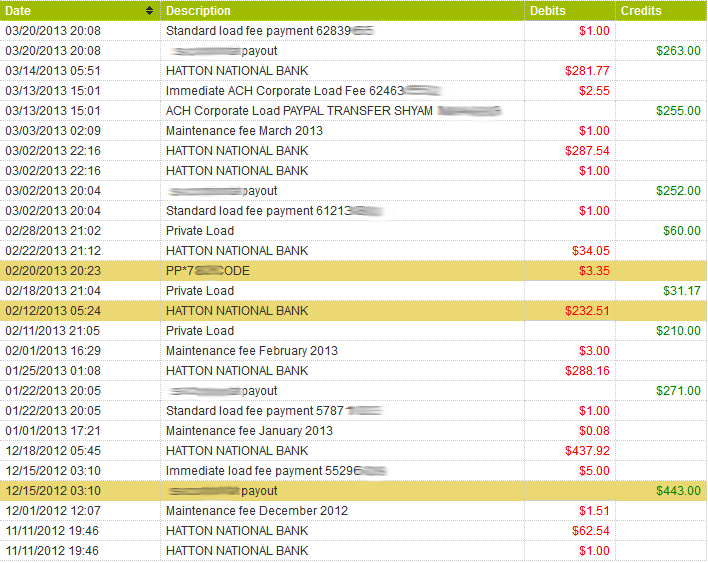708x563 pixels.
Task: Click the date 01/25/2013 01:08
Action: 53,371
